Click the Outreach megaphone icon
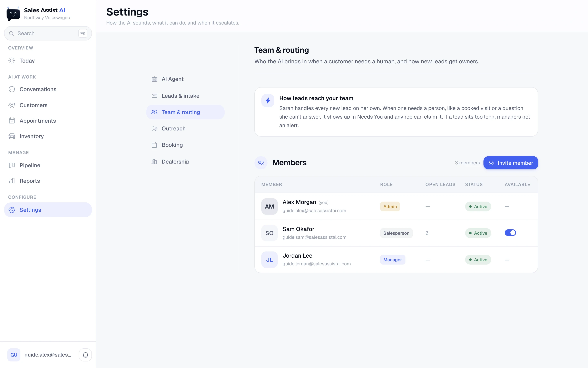Image resolution: width=588 pixels, height=368 pixels. click(x=154, y=129)
